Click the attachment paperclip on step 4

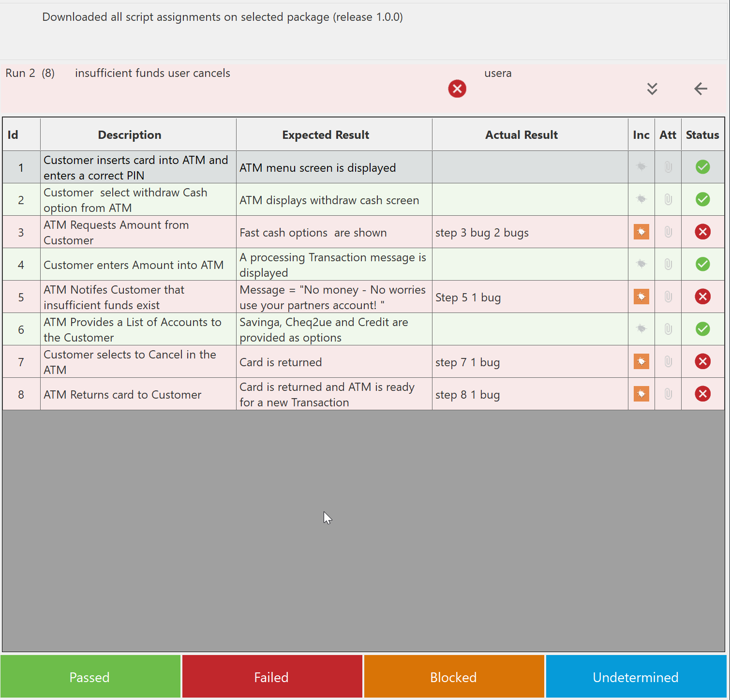coord(668,264)
